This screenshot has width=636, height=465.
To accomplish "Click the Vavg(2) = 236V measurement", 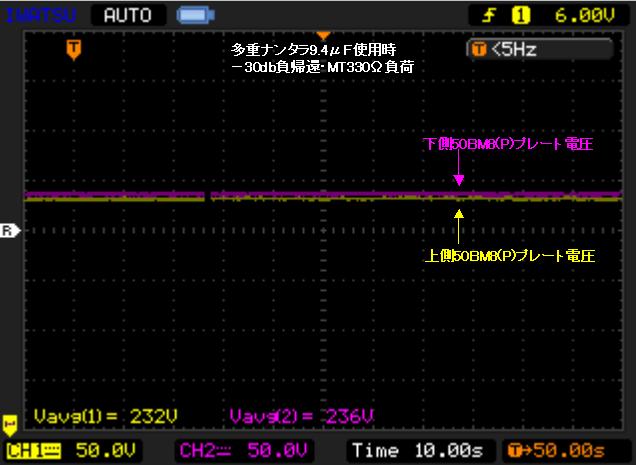I will [288, 415].
